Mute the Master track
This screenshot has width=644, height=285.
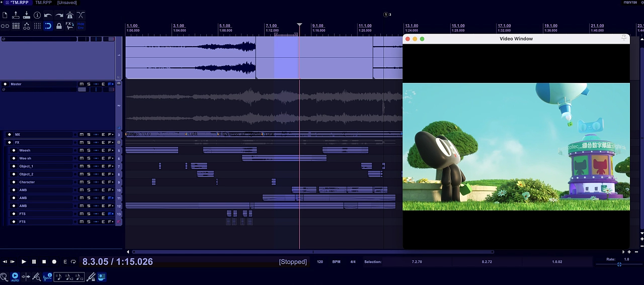tap(82, 84)
